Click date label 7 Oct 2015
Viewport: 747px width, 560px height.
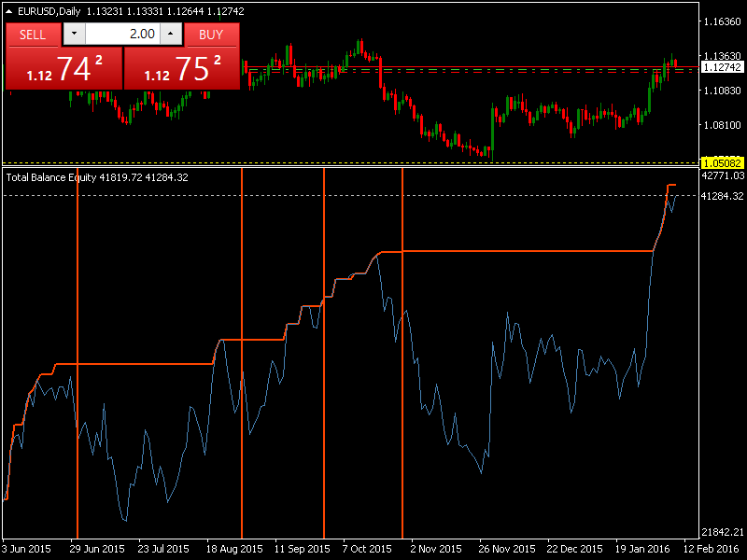[367, 549]
